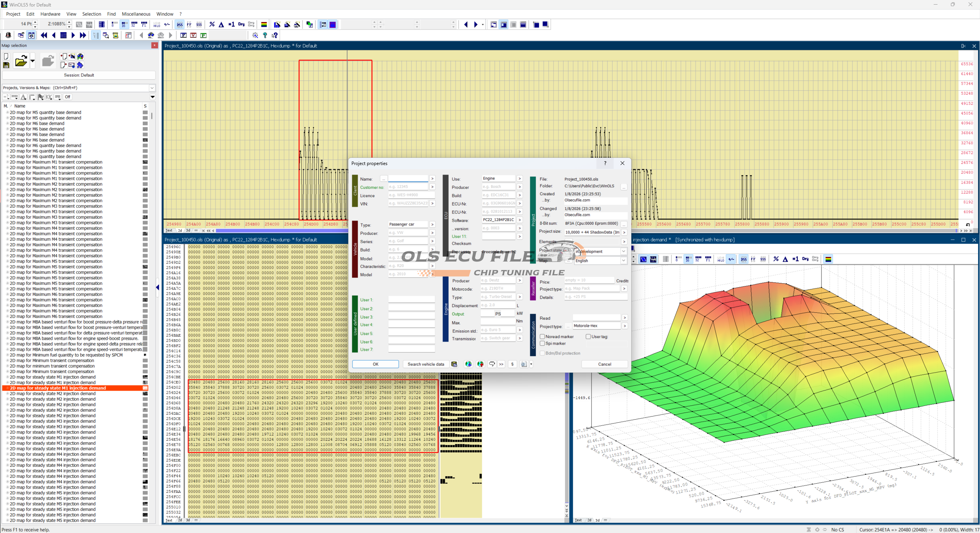The width and height of the screenshot is (980, 533).
Task: Select 16-bit view in main toolbar
Action: (x=124, y=25)
